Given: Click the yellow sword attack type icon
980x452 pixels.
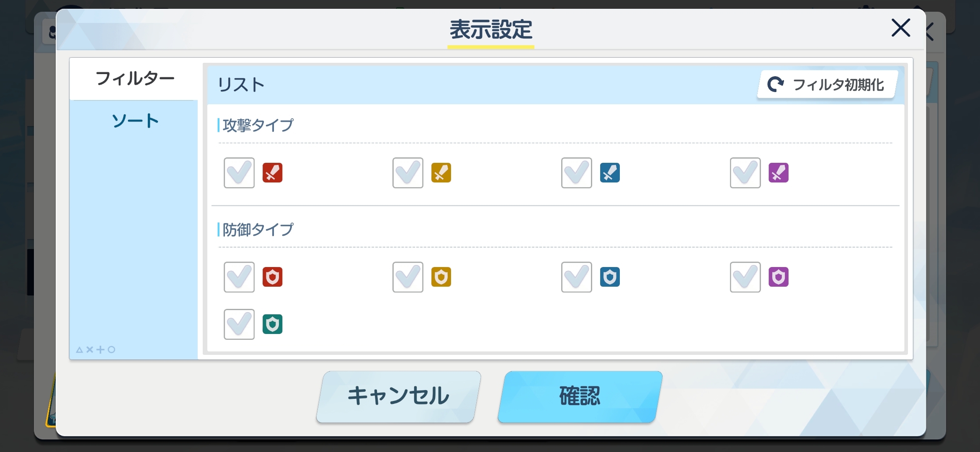Looking at the screenshot, I should (441, 173).
